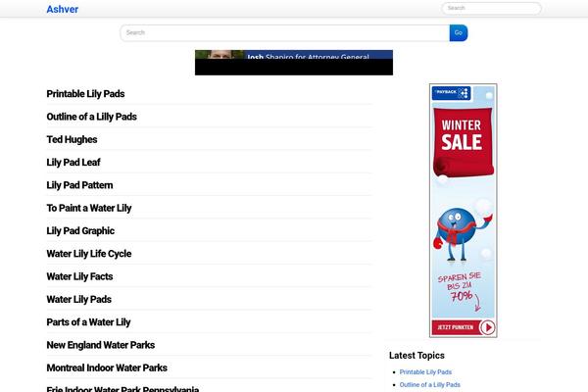588x392 pixels.
Task: View the Lily Pad Graphic topic
Action: pos(80,231)
